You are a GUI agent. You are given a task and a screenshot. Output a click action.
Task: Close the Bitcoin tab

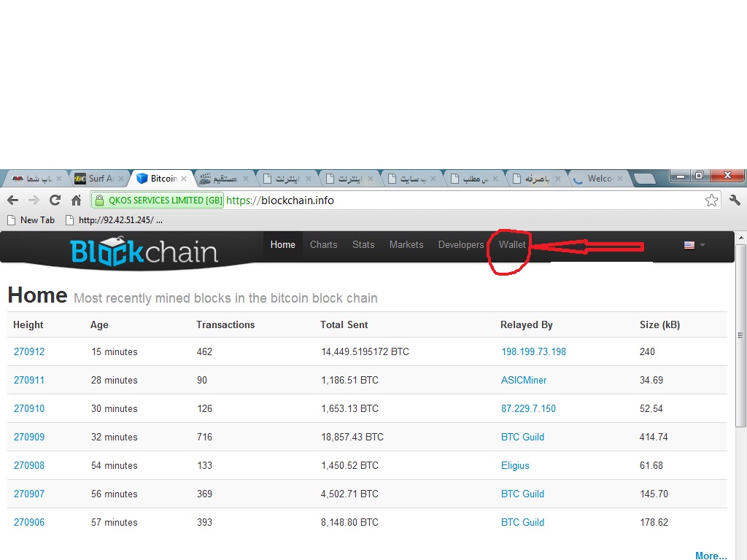click(x=184, y=179)
